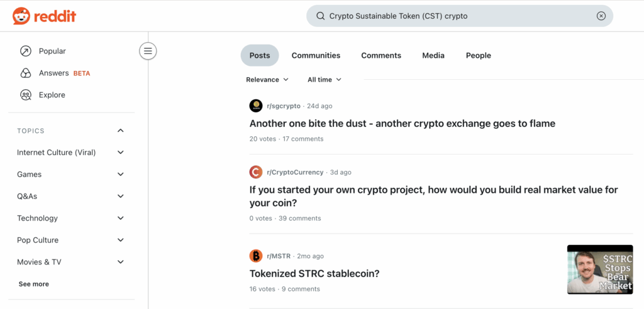Open Popular feed in the sidebar
This screenshot has width=644, height=309.
pos(52,51)
